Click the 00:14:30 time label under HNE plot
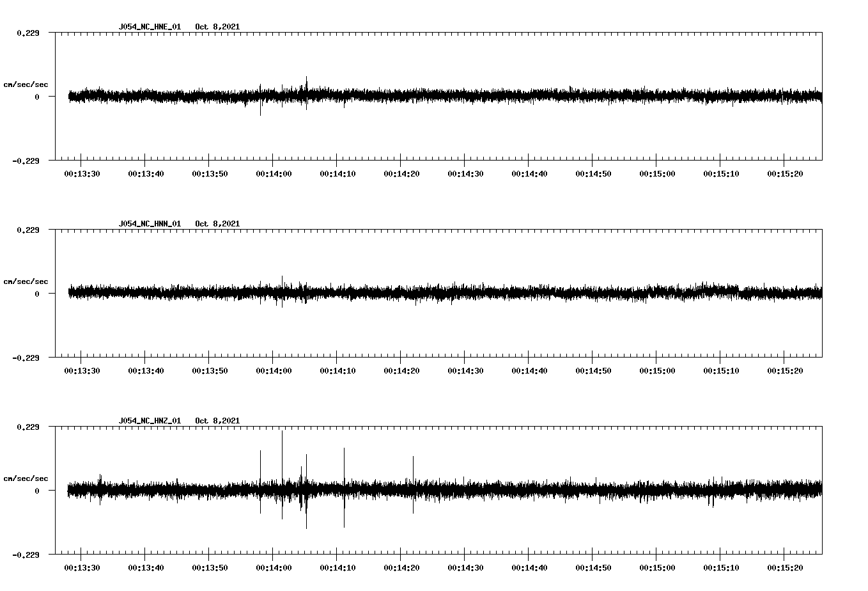Viewport: 868px width, 591px height. (x=465, y=174)
